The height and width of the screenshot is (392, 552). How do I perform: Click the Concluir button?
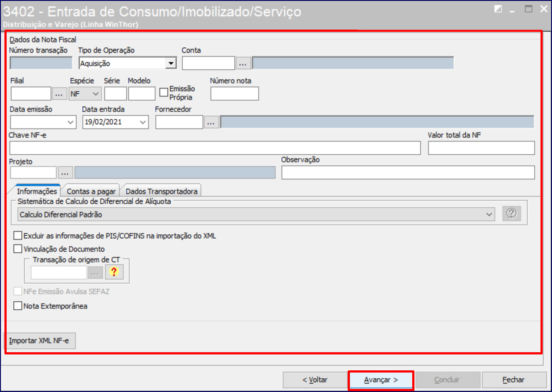pyautogui.click(x=447, y=380)
